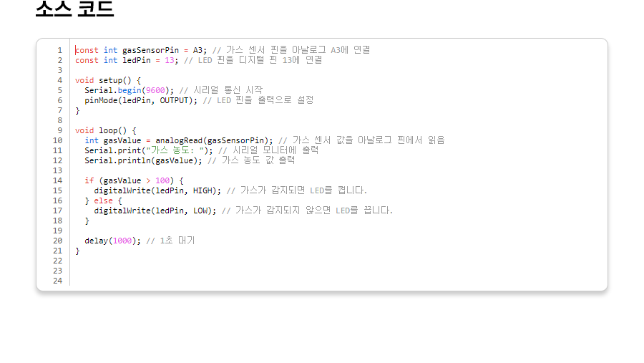Click the setup function name
The image size is (644, 363).
pyautogui.click(x=110, y=80)
